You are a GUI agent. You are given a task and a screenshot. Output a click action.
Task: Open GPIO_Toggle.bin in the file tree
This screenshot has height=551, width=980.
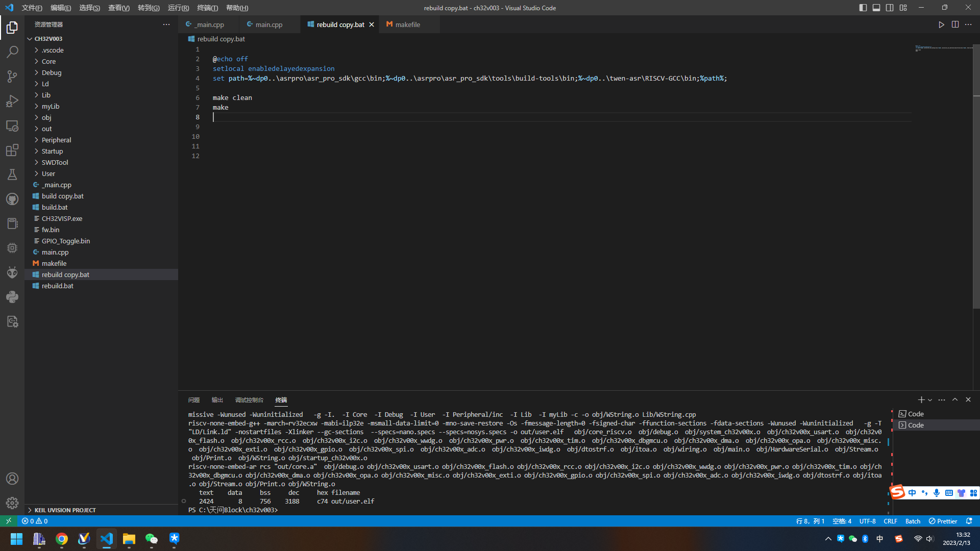click(x=101, y=241)
